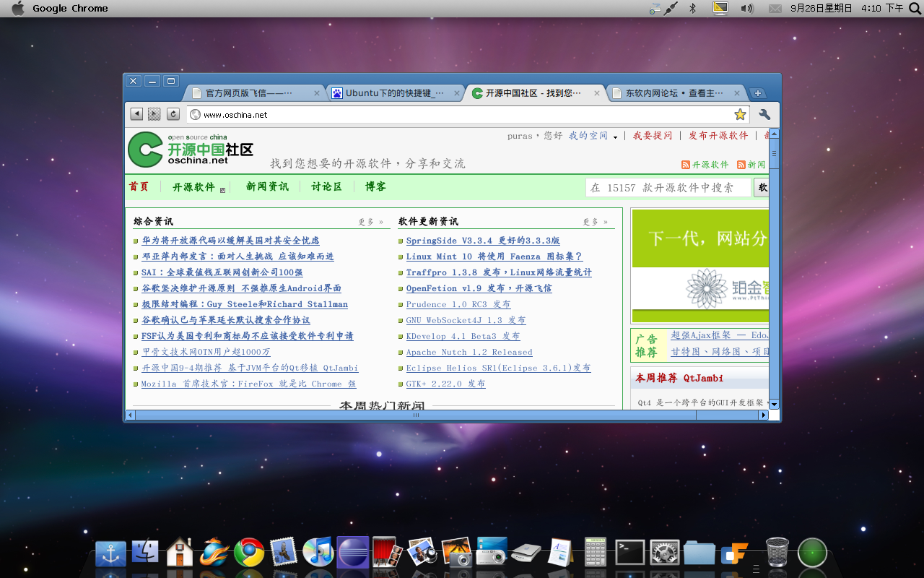Open the orange F OpenFetion dock icon
The height and width of the screenshot is (578, 924).
pyautogui.click(x=734, y=553)
